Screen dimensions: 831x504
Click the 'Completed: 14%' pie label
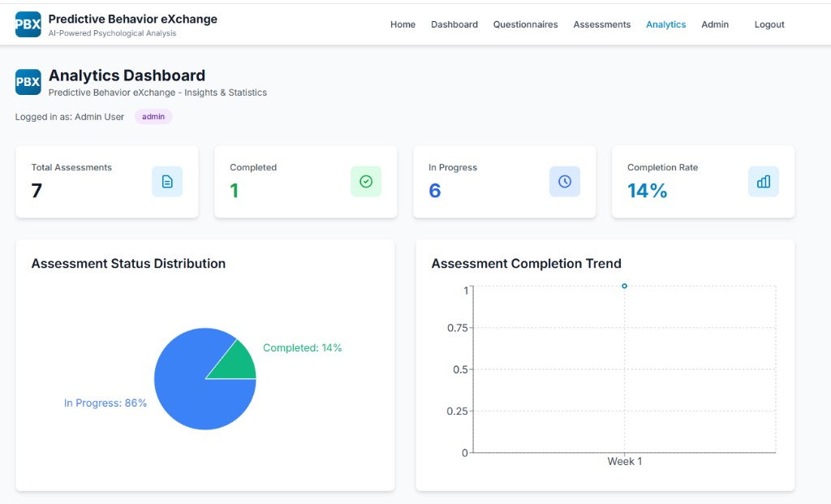coord(302,347)
